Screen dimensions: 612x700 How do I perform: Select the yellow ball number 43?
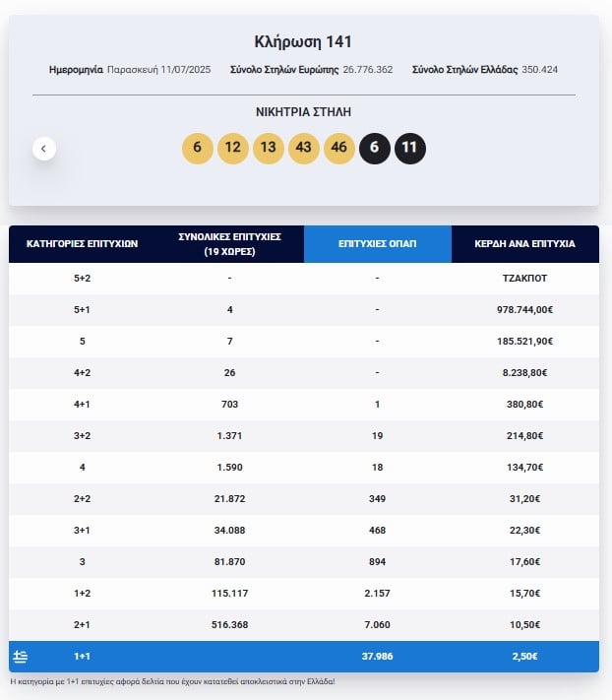(304, 149)
